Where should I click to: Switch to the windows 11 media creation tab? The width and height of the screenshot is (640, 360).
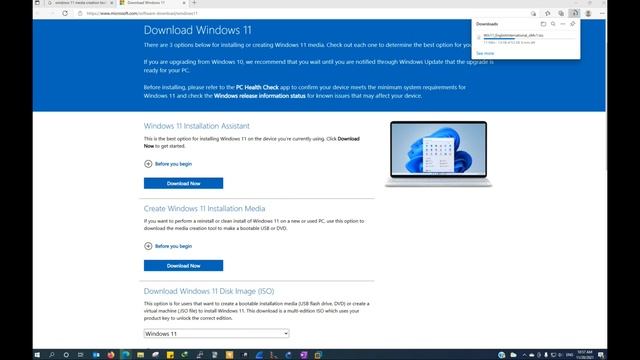(80, 3)
